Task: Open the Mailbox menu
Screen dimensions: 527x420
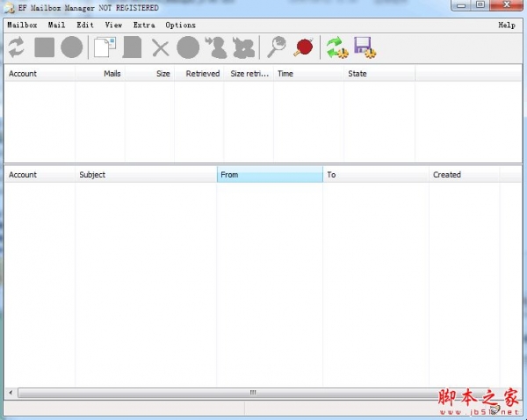Action: 24,25
